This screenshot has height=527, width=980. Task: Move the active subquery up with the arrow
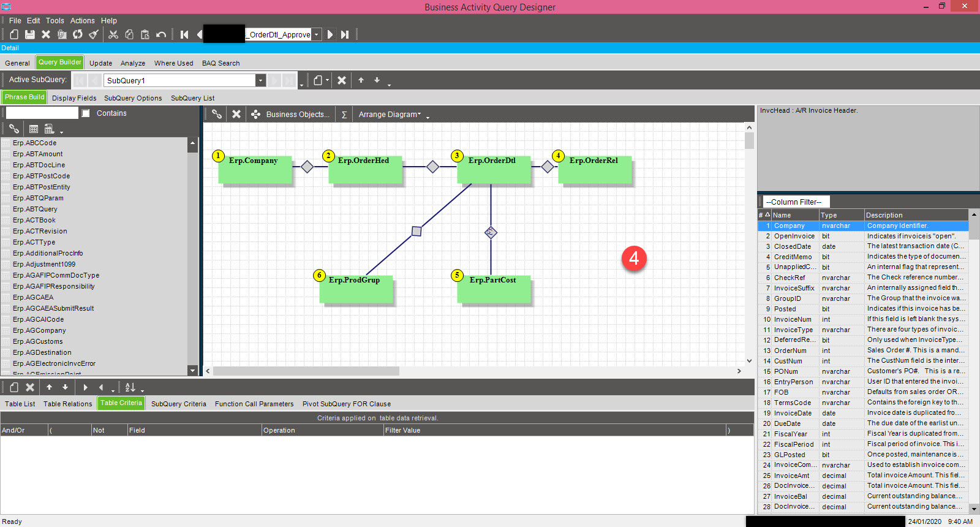tap(361, 80)
